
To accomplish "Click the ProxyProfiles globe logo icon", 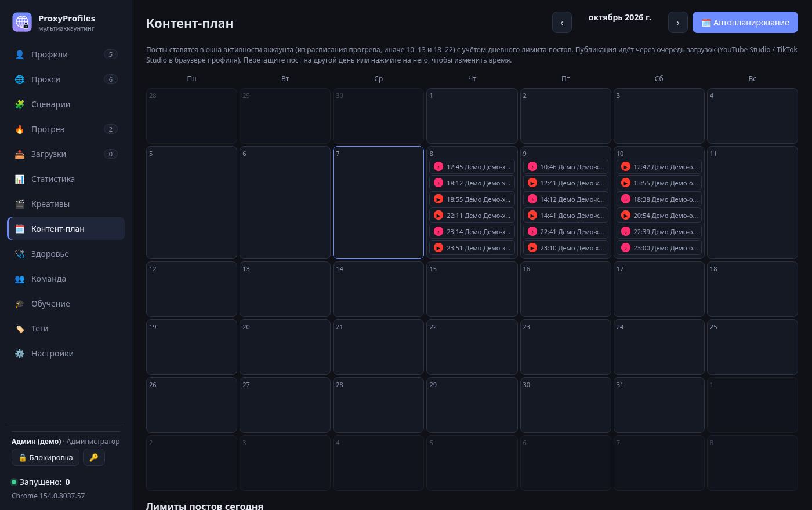I will coord(22,22).
